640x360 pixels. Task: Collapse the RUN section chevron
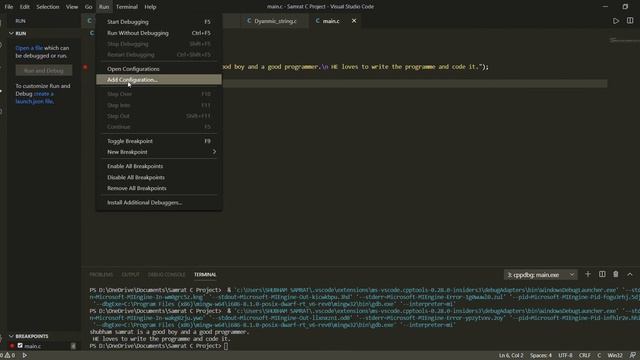tap(11, 33)
